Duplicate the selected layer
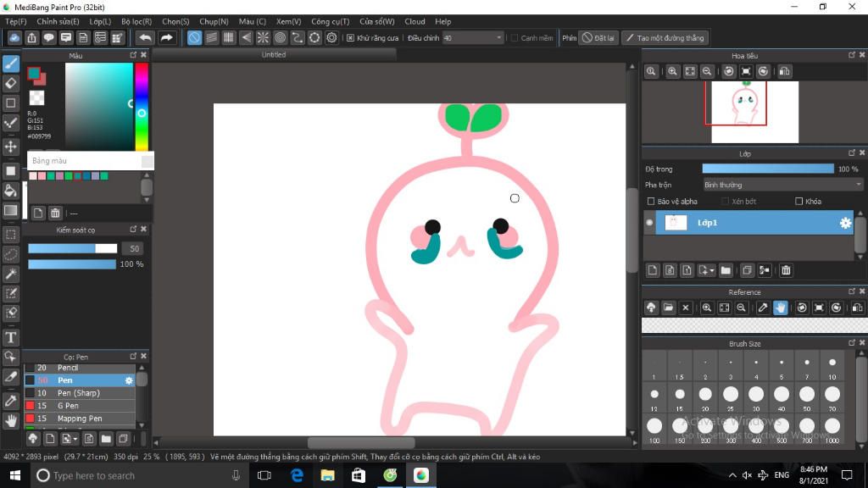 click(747, 270)
